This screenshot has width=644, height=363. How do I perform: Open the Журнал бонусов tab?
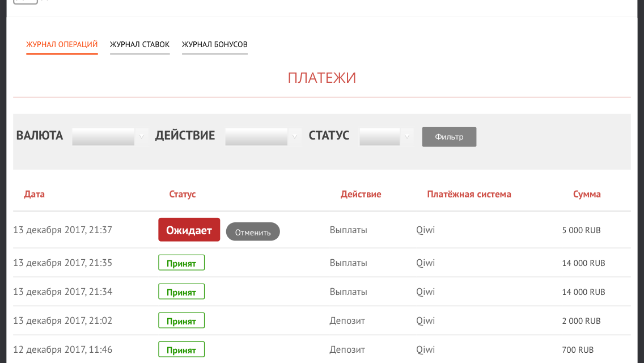pos(214,44)
